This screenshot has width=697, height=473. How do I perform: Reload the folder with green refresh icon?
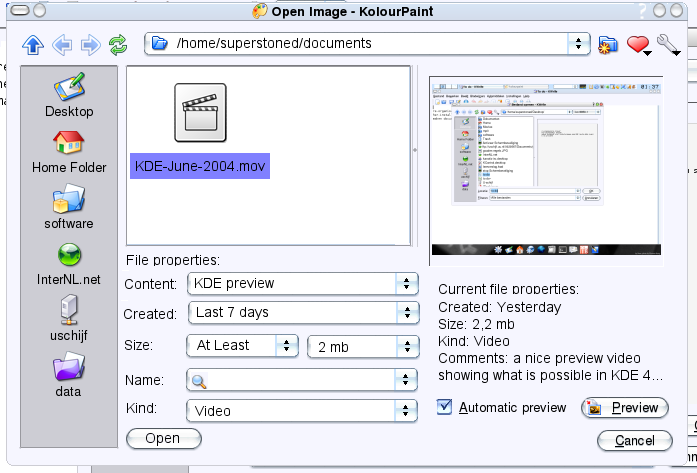(x=118, y=45)
